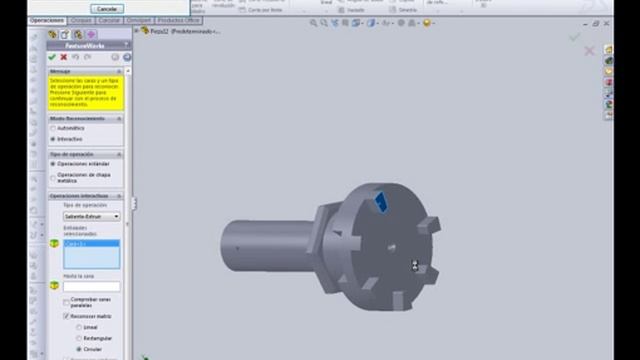Image resolution: width=640 pixels, height=360 pixels.
Task: Click the Pieza12 part name in flyout tree
Action: pyautogui.click(x=160, y=31)
